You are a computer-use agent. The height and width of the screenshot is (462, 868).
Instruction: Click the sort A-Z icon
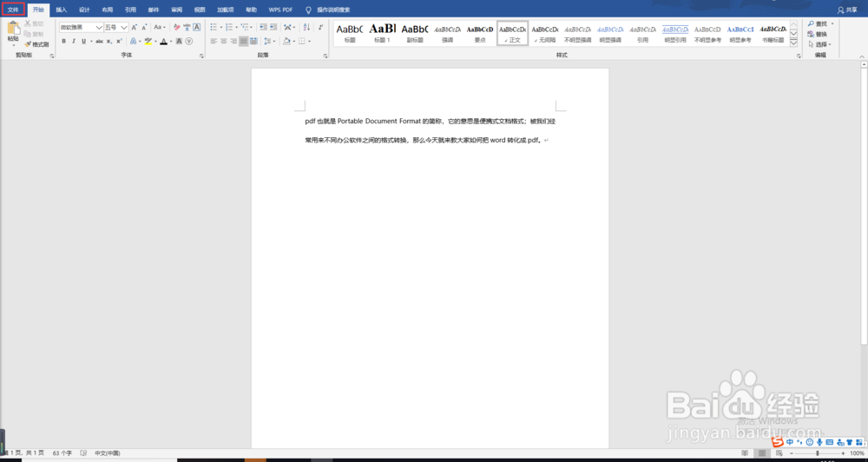click(306, 27)
